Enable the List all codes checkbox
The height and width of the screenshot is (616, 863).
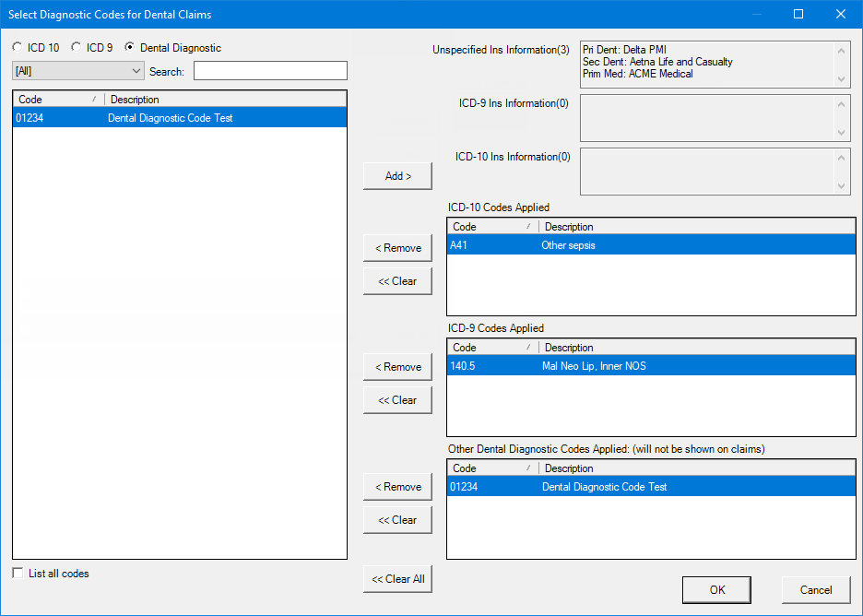pos(18,574)
